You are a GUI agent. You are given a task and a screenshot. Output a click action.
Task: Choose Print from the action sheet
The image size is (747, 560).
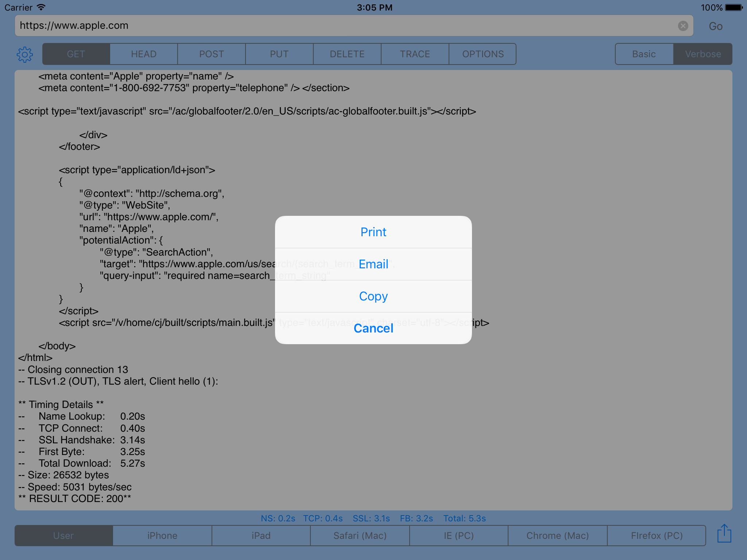pos(373,232)
